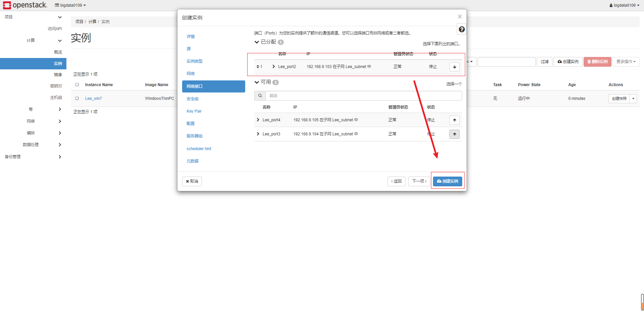Viewport: 644px width, 317px height.
Task: Select 实例 in the sidebar
Action: [33, 64]
